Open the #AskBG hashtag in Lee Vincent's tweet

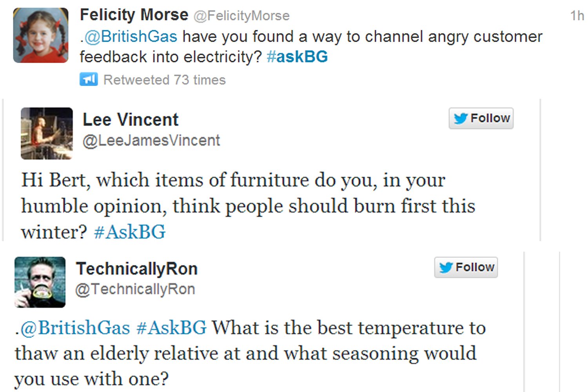point(130,232)
